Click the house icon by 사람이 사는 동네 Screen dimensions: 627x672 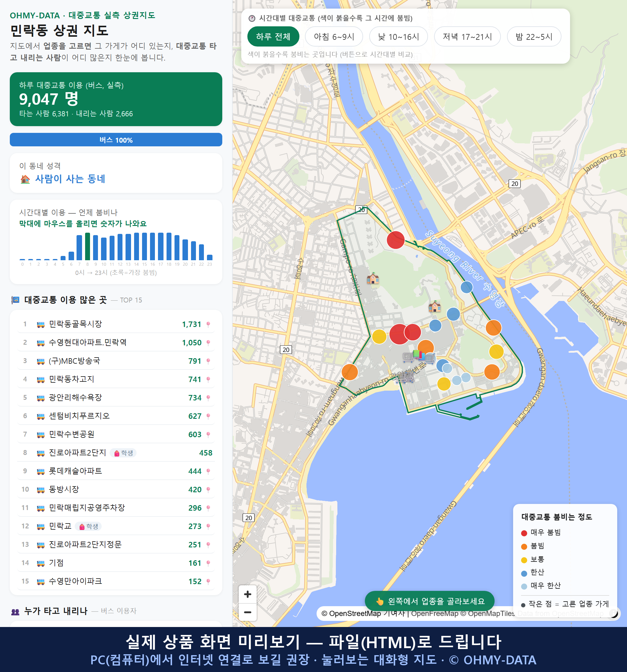[x=25, y=179]
